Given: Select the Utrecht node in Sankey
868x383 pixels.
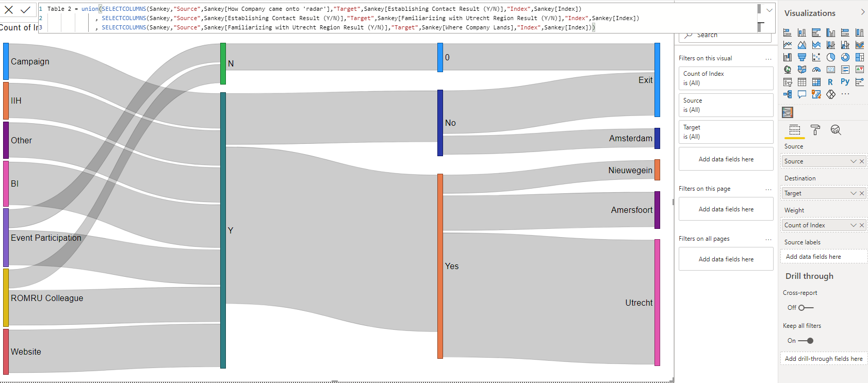Looking at the screenshot, I should (x=657, y=303).
